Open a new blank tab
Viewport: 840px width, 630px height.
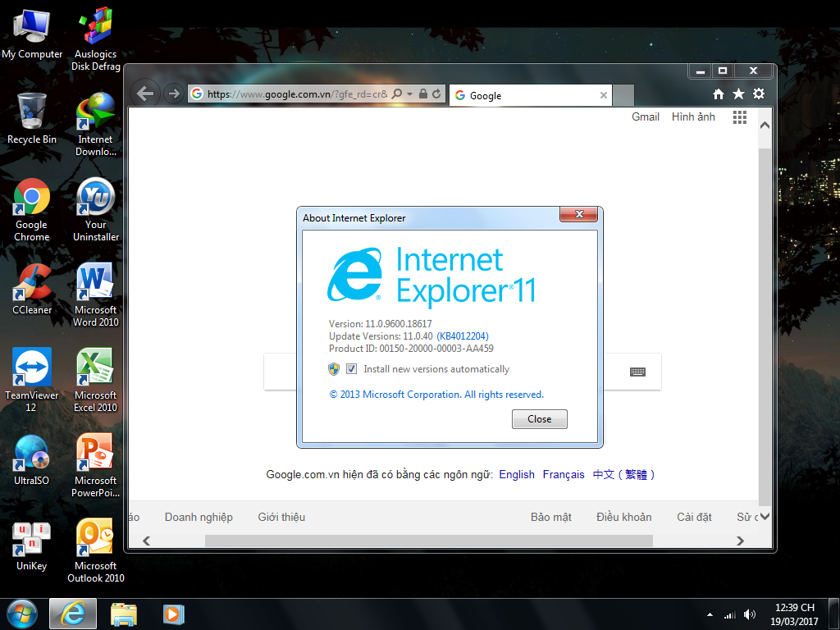pos(623,95)
